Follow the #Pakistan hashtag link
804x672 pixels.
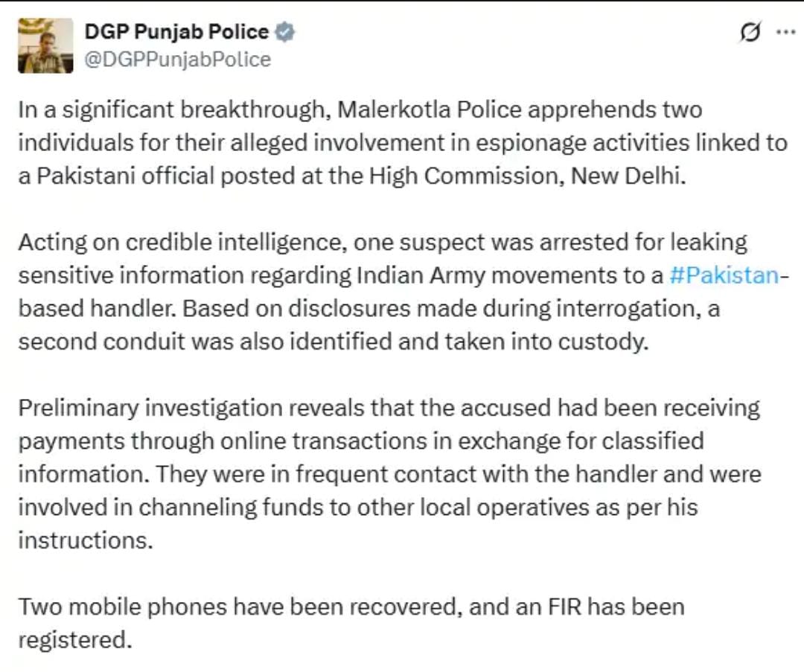(724, 275)
